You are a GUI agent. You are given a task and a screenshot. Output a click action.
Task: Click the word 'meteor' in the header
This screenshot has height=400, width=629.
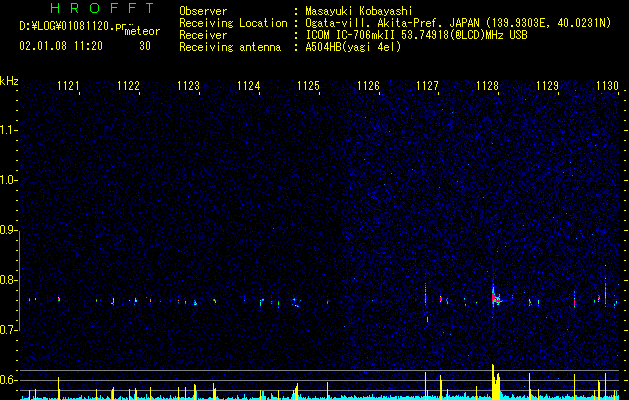[142, 32]
